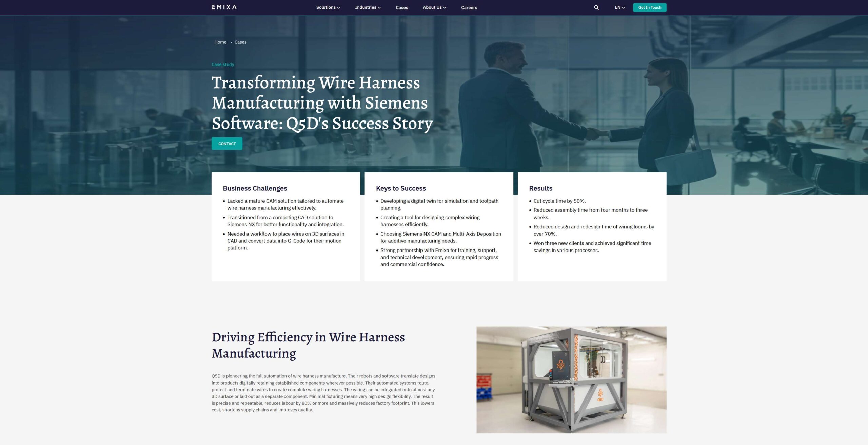
Task: Click the EMIXA logo in the top left
Action: point(224,7)
